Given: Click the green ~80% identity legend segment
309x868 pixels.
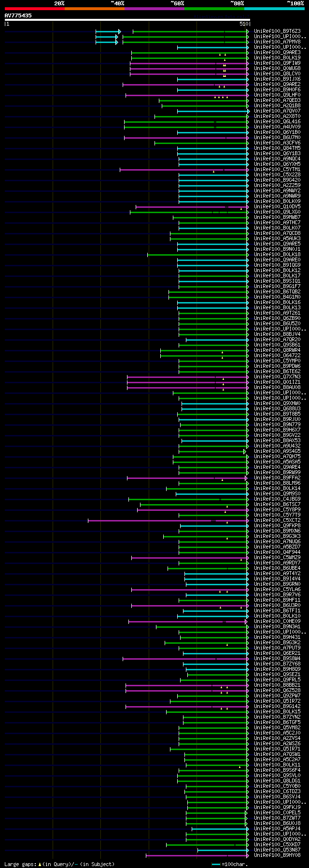Looking at the screenshot, I should coord(214,9).
